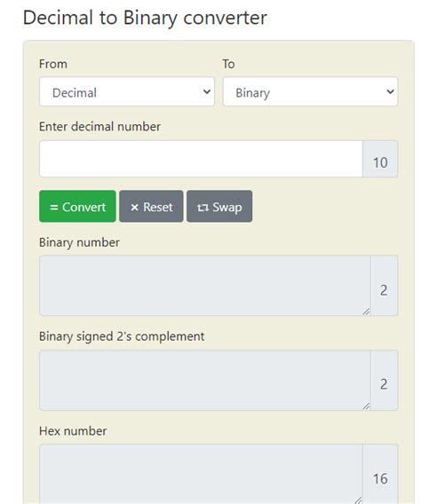Click the swap arrows icon on Swap button
Viewport: 421px width, 504px height.
tap(203, 208)
